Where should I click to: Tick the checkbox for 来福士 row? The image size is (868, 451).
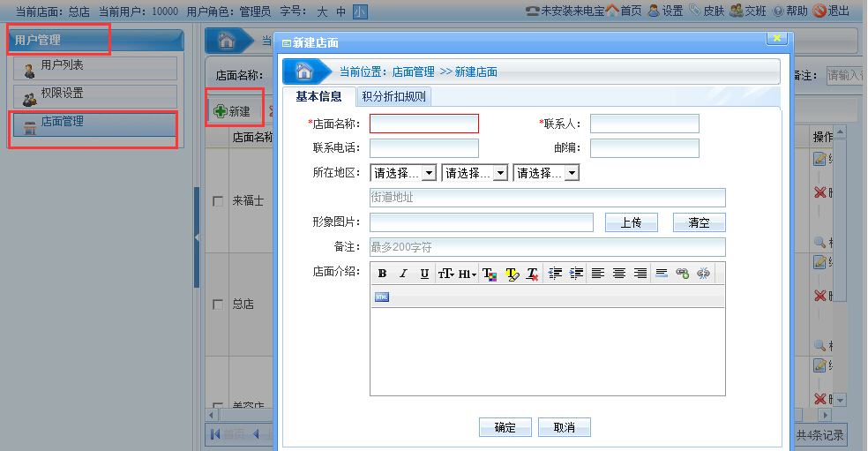(x=218, y=201)
